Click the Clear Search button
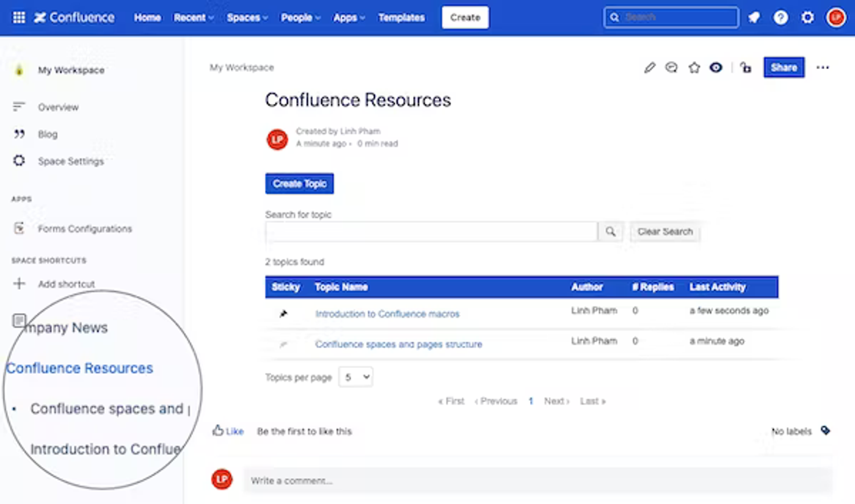 tap(665, 232)
